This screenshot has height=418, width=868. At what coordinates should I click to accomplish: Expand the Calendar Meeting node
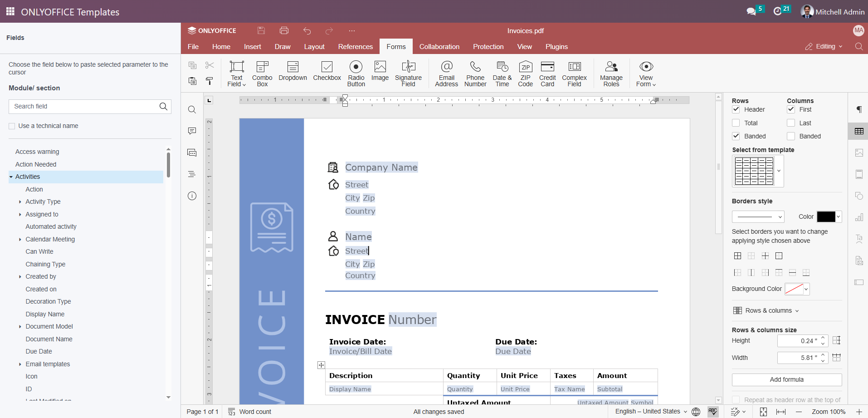point(20,239)
